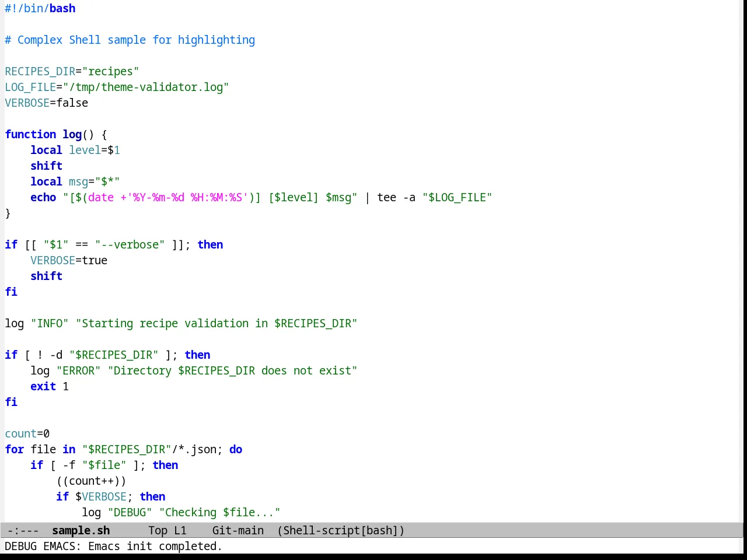Click the VERBOSE=false line
The width and height of the screenshot is (747, 560).
click(47, 103)
